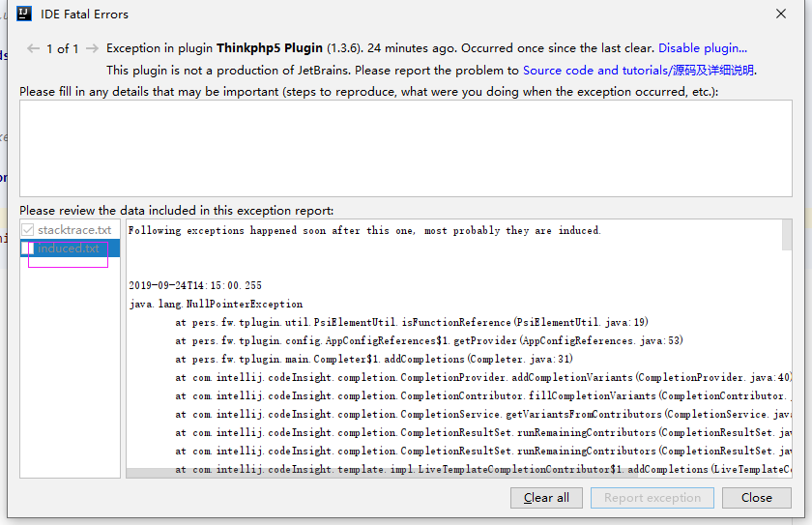
Task: Toggle the stacktrace.txt checkbox
Action: 28,229
